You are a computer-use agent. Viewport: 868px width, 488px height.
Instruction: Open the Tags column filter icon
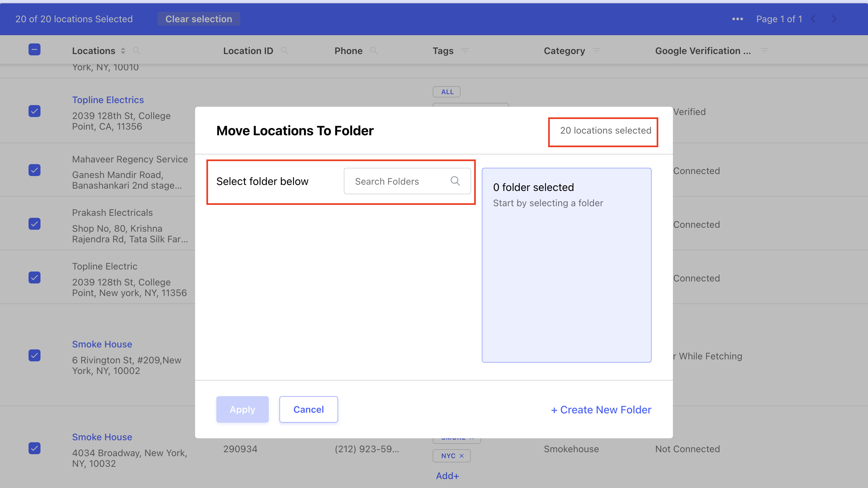(465, 51)
